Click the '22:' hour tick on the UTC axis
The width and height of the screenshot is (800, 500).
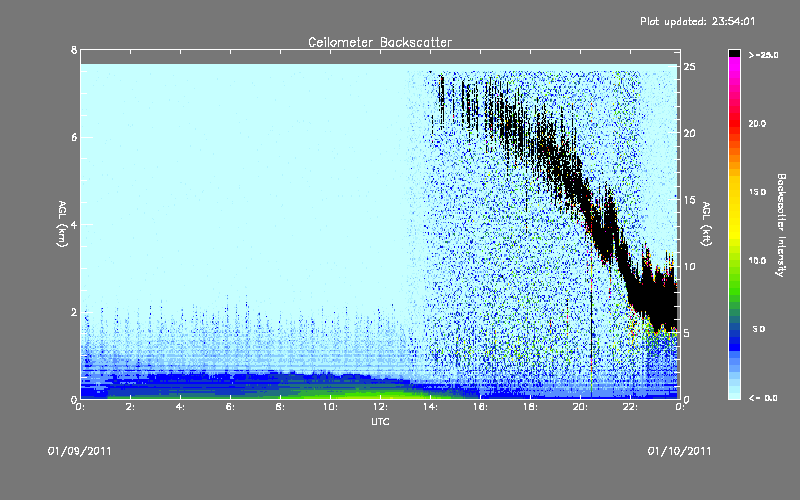tap(631, 407)
